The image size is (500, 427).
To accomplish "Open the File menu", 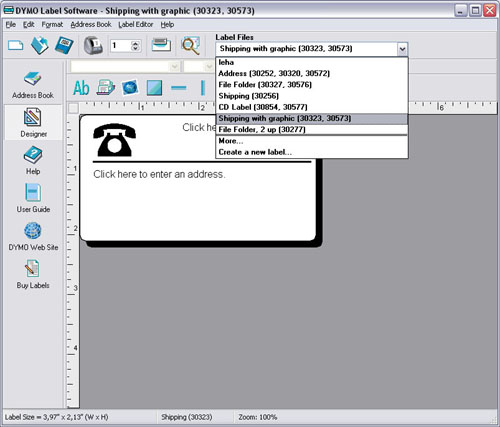I will [x=11, y=24].
